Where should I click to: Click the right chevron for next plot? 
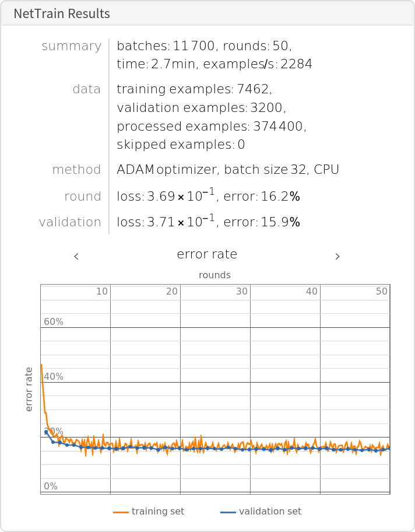pyautogui.click(x=337, y=256)
